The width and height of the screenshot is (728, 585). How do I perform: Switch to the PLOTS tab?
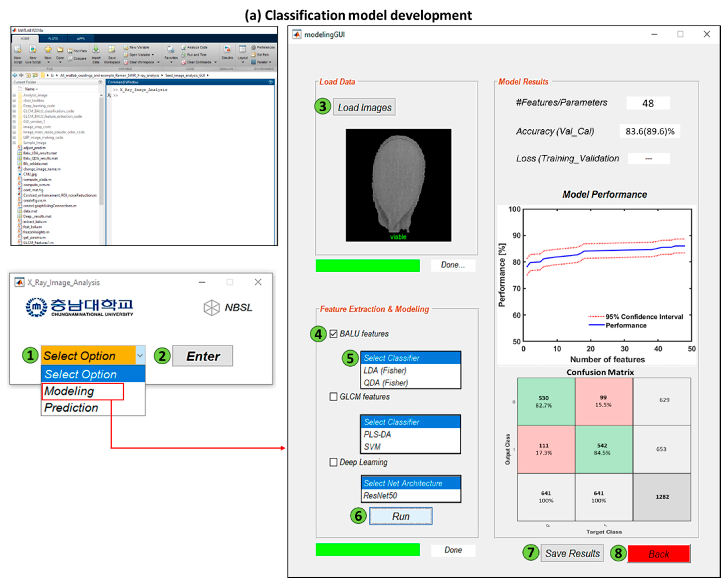tap(53, 38)
